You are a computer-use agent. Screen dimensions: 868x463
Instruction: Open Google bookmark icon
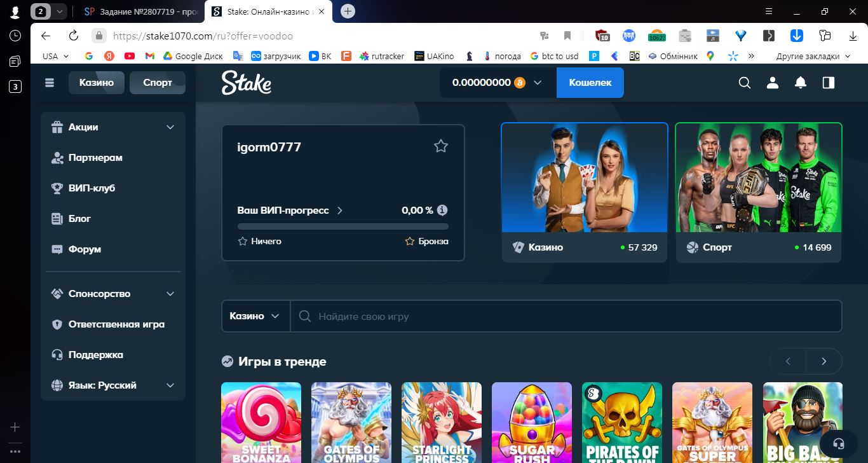89,56
